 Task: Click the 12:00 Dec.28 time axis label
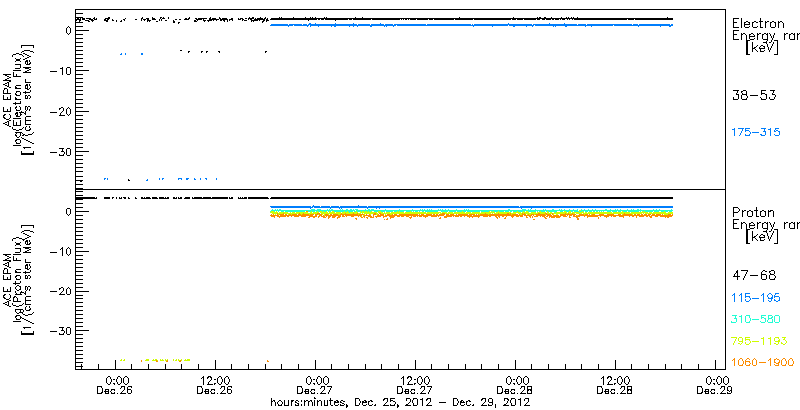tap(615, 386)
